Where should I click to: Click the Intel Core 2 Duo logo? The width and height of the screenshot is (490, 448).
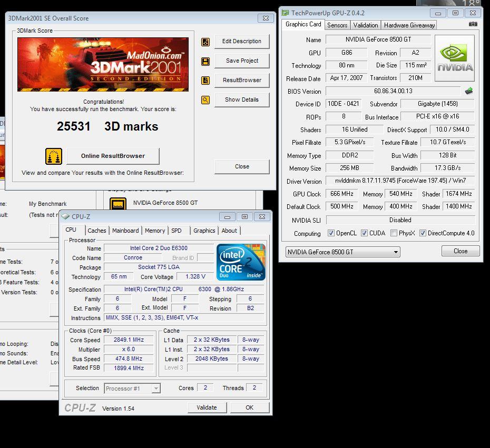[241, 262]
